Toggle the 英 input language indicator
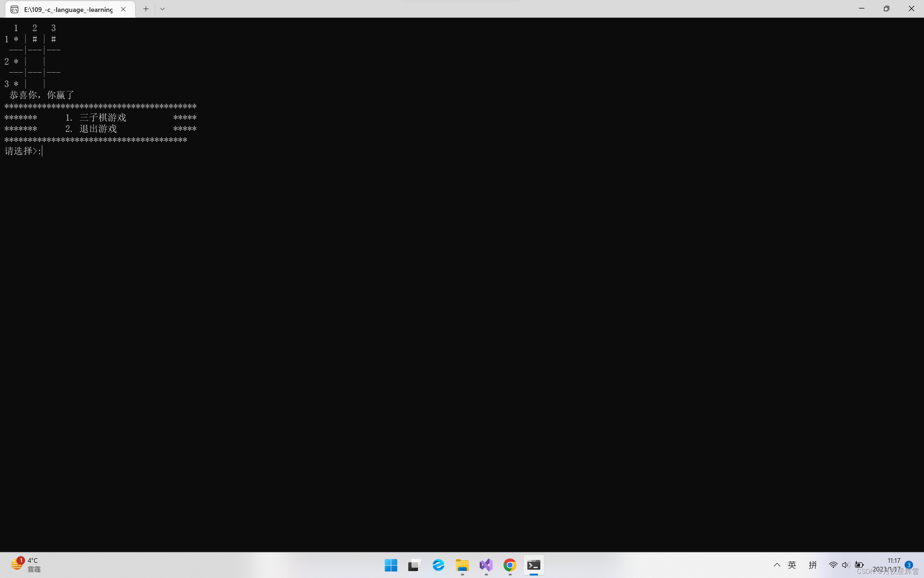 792,565
